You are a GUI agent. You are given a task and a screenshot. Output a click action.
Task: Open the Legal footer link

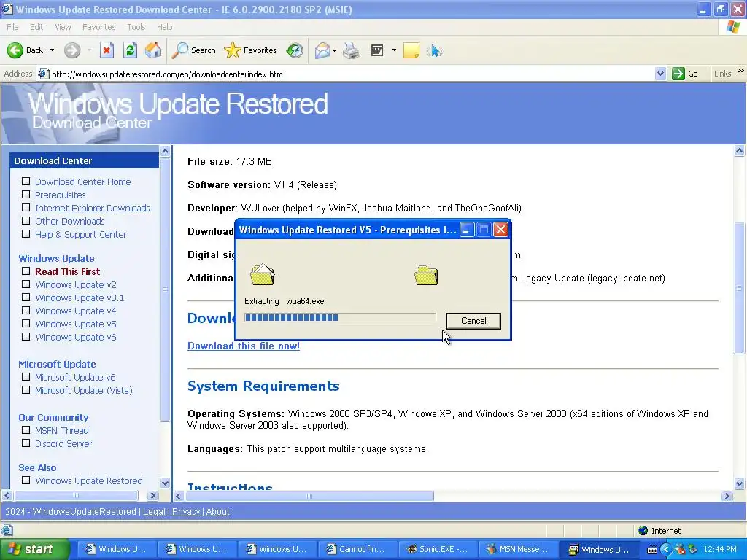click(x=154, y=511)
